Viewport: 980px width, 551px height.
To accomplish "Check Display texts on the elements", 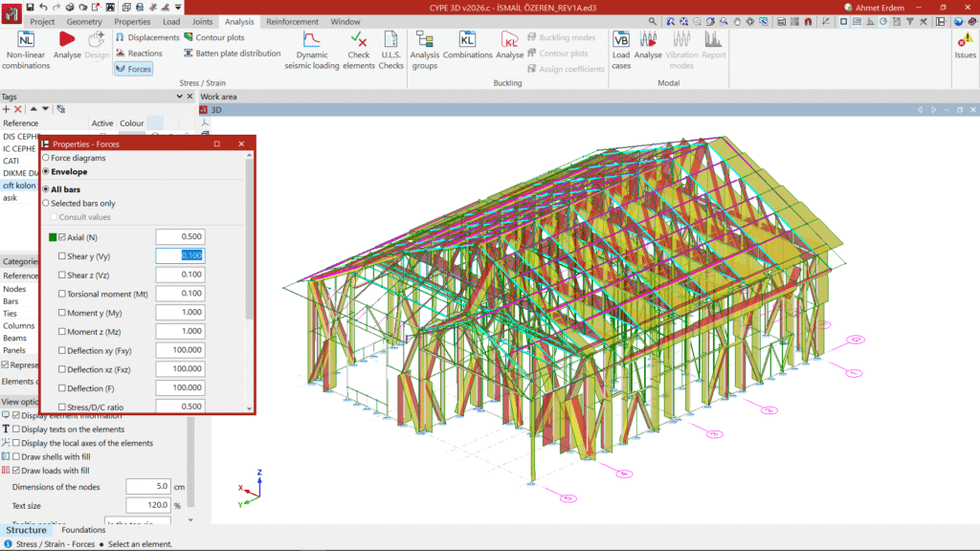I will tap(16, 430).
